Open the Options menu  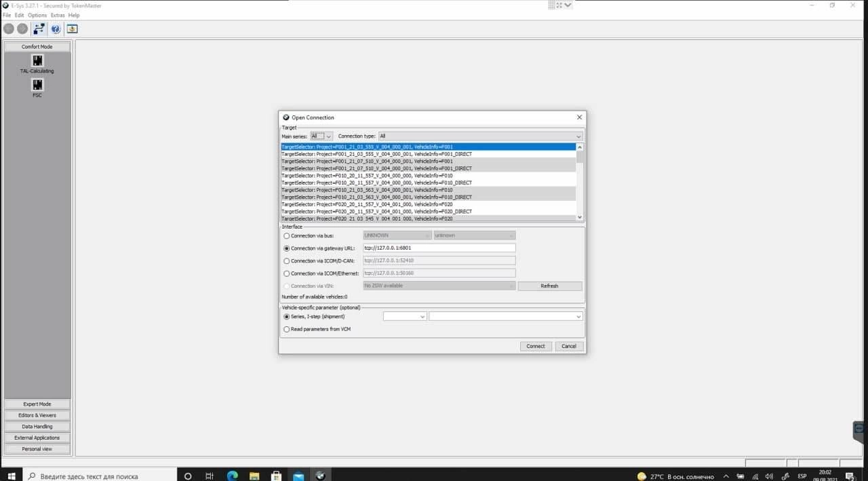coord(37,15)
